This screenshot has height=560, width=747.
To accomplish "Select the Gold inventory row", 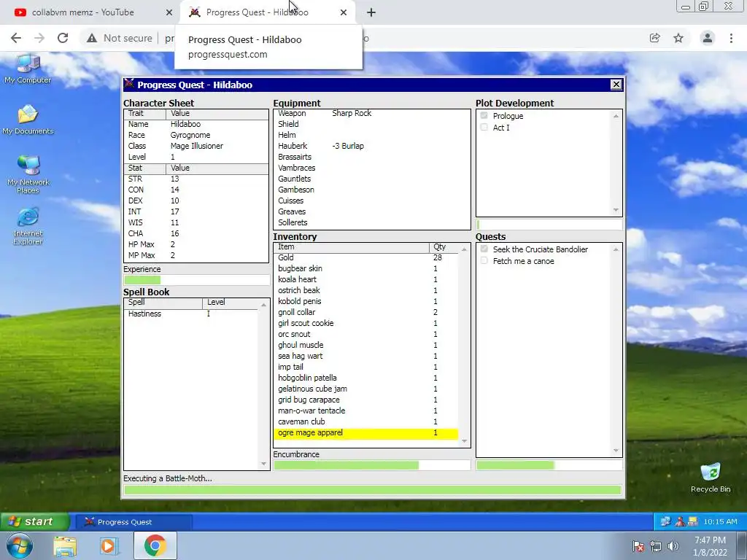I will pyautogui.click(x=366, y=257).
